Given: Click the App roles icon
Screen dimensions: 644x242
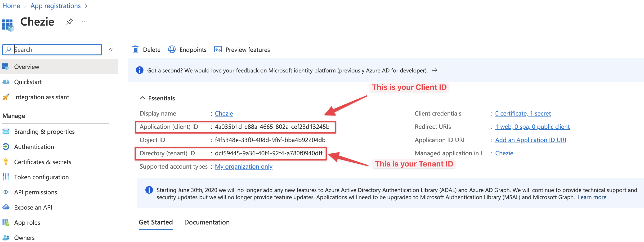Looking at the screenshot, I should pos(6,223).
